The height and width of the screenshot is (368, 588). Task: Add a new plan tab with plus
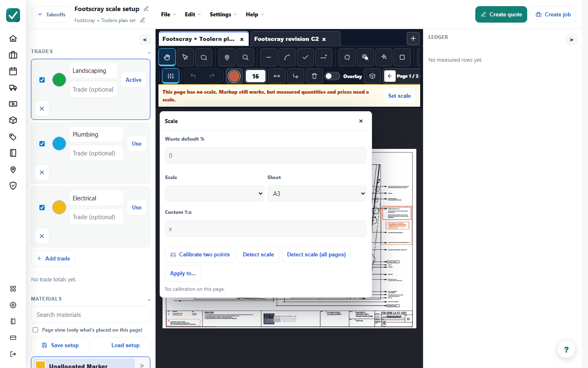(x=413, y=38)
